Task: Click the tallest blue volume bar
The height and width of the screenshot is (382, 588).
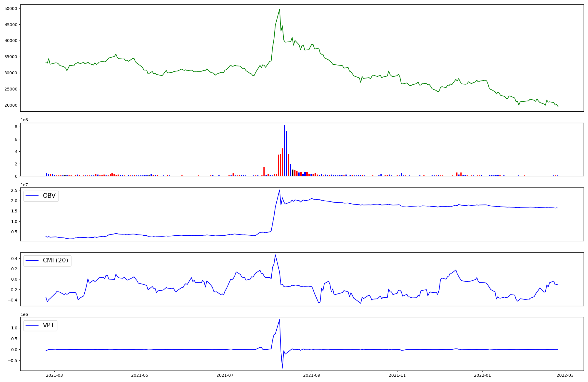Action: click(x=285, y=150)
